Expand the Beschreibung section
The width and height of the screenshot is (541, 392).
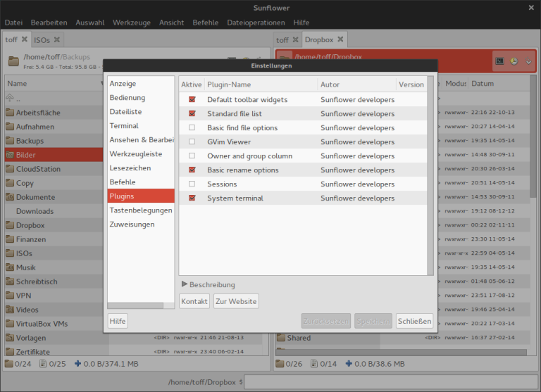click(x=185, y=284)
